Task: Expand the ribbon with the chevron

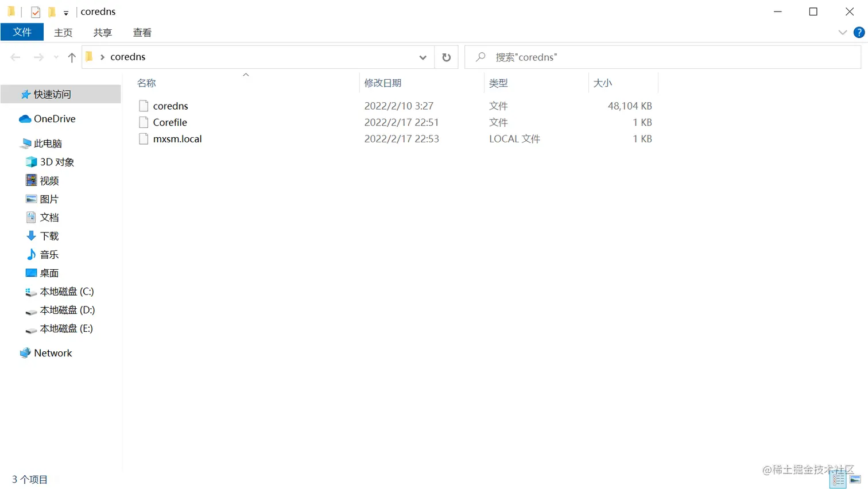Action: 842,33
